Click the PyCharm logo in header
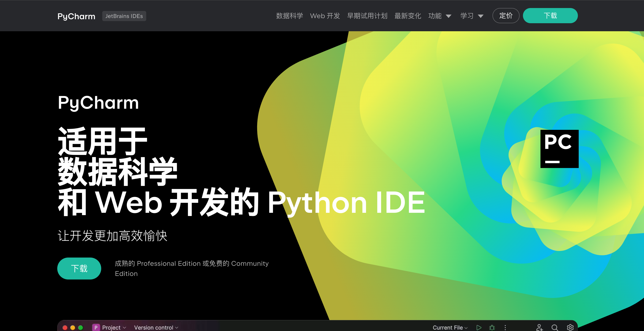Viewport: 644px width, 331px height. pos(76,16)
